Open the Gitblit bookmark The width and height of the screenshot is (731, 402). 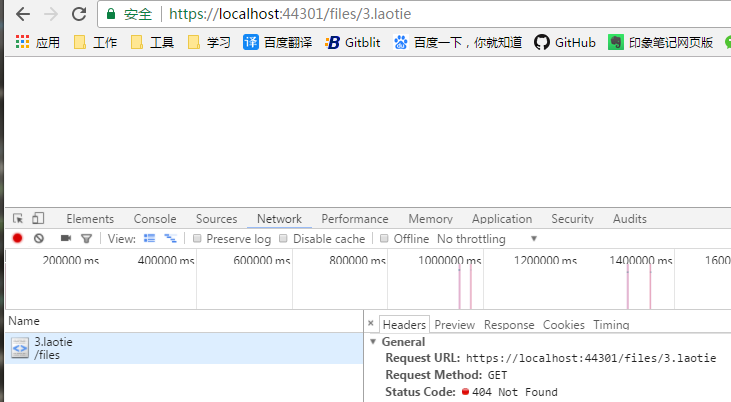click(x=353, y=42)
